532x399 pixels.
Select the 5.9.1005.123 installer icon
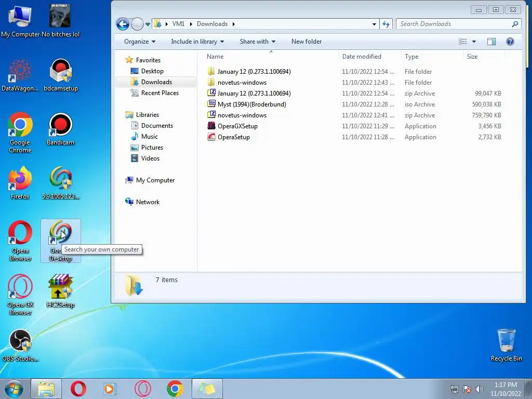(61, 183)
